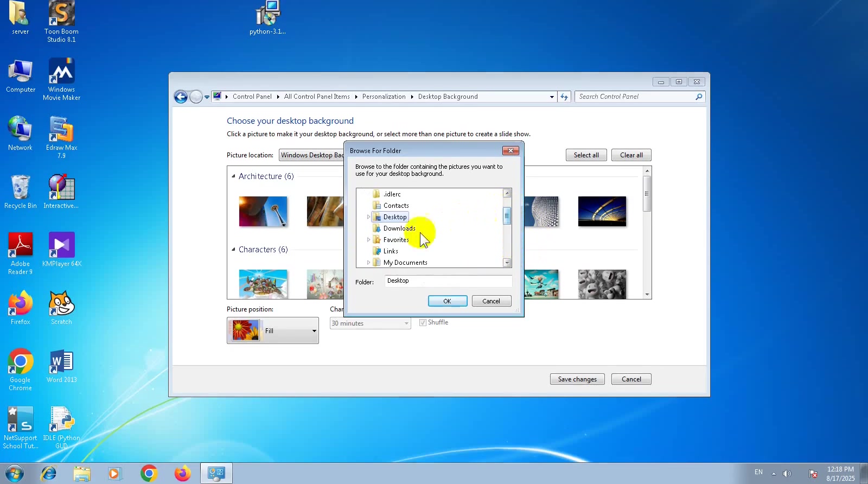Select the Downloads folder in tree

point(399,228)
